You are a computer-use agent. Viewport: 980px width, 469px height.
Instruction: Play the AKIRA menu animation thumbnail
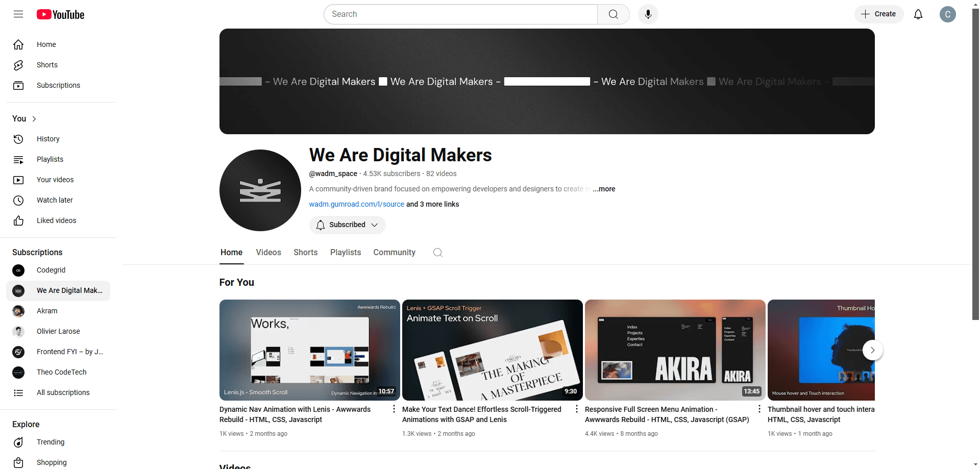675,350
